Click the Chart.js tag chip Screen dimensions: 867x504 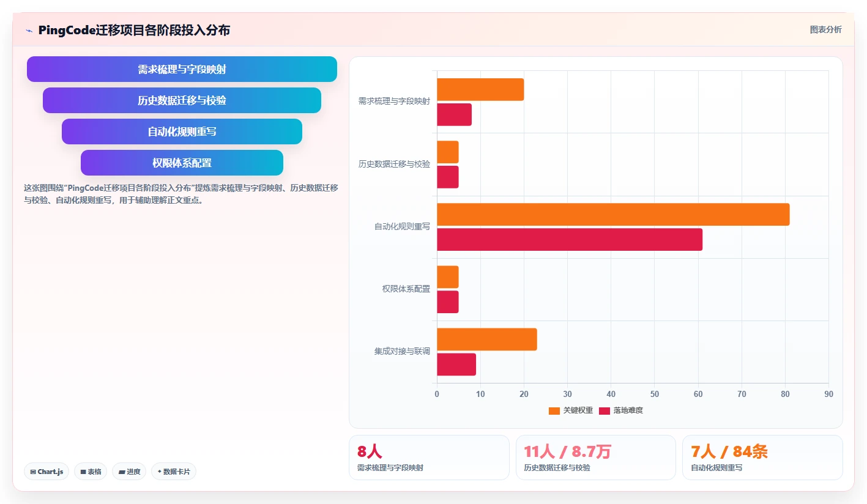[x=47, y=472]
